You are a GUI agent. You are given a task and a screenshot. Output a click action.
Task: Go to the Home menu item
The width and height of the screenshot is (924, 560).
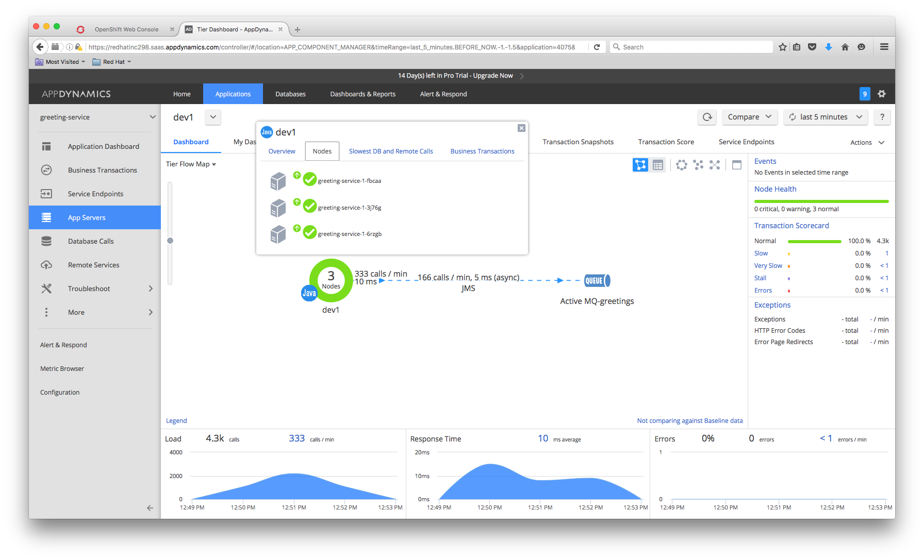point(181,94)
